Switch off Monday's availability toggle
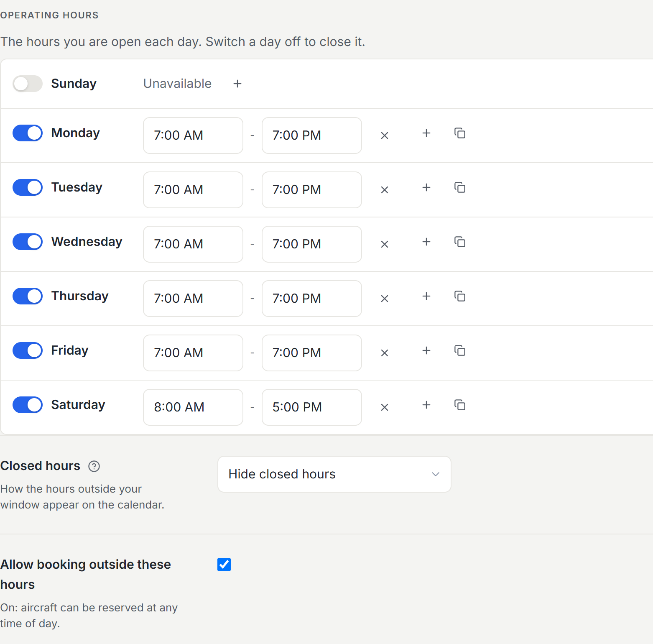The image size is (653, 644). coord(28,133)
